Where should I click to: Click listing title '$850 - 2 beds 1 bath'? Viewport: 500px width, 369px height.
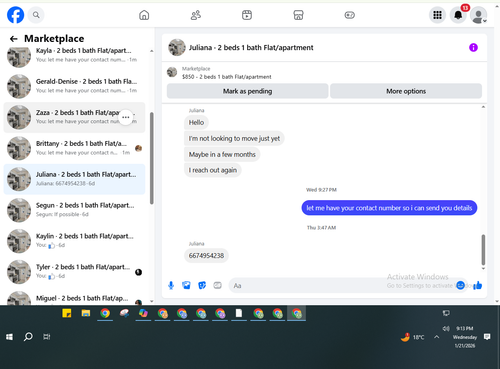[227, 77]
